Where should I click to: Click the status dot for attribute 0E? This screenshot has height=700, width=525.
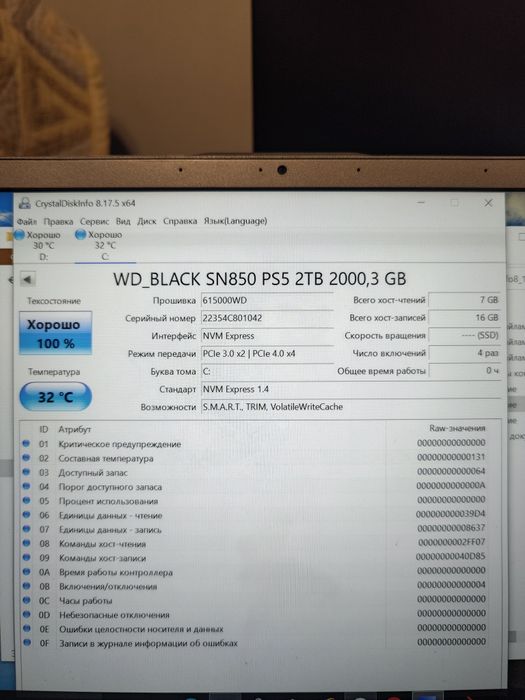pyautogui.click(x=27, y=629)
